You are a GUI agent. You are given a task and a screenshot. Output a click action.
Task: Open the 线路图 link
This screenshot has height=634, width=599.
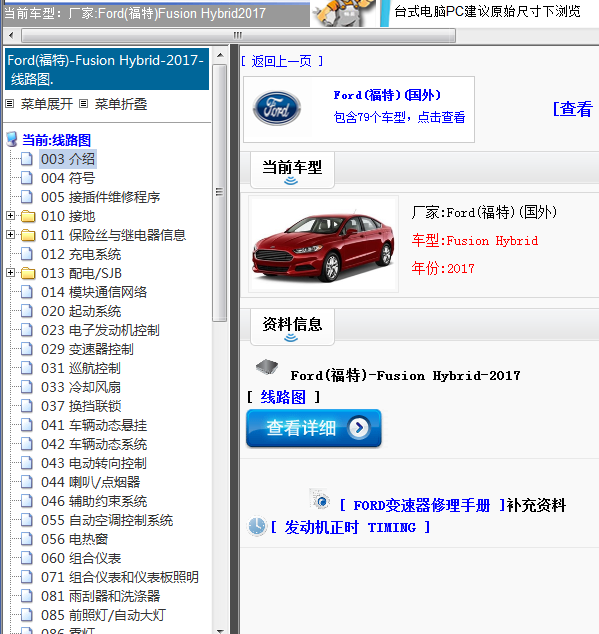point(283,397)
